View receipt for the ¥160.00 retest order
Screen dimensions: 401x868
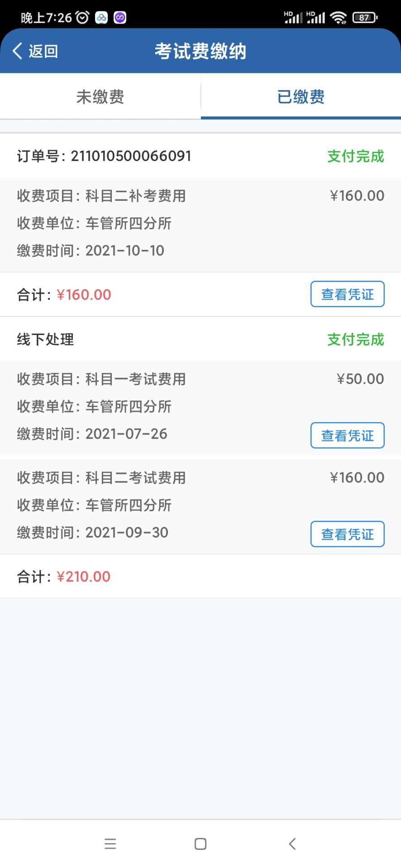pos(347,294)
